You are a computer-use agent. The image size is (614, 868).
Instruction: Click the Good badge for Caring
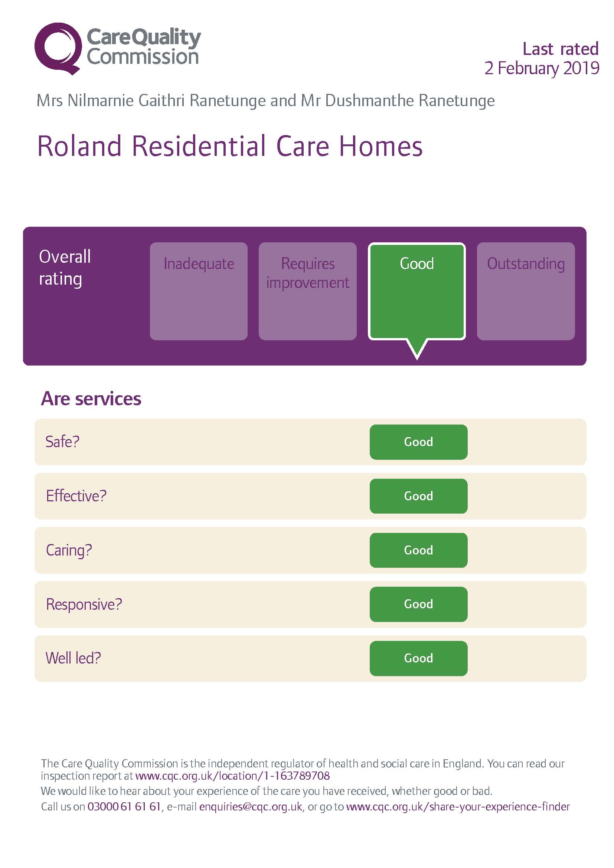(x=418, y=550)
